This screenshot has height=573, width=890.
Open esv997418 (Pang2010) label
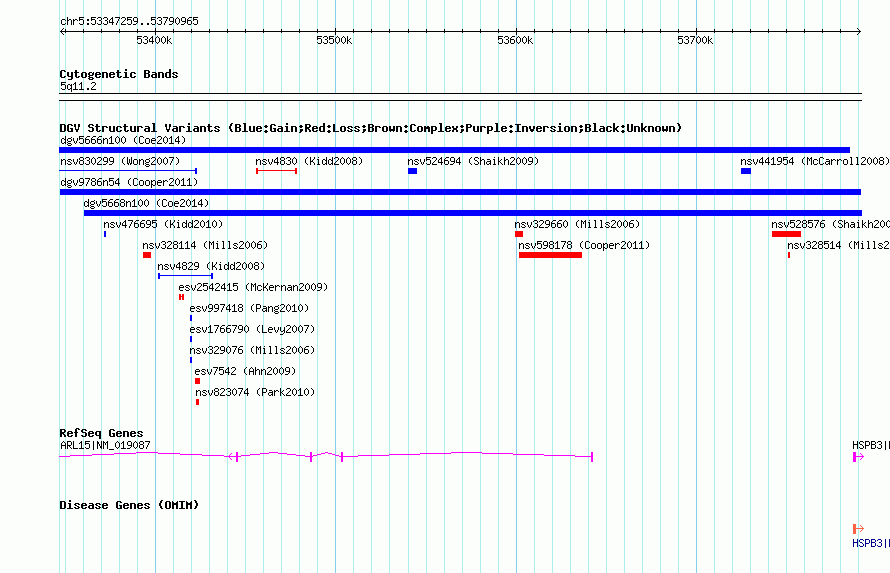(x=249, y=308)
